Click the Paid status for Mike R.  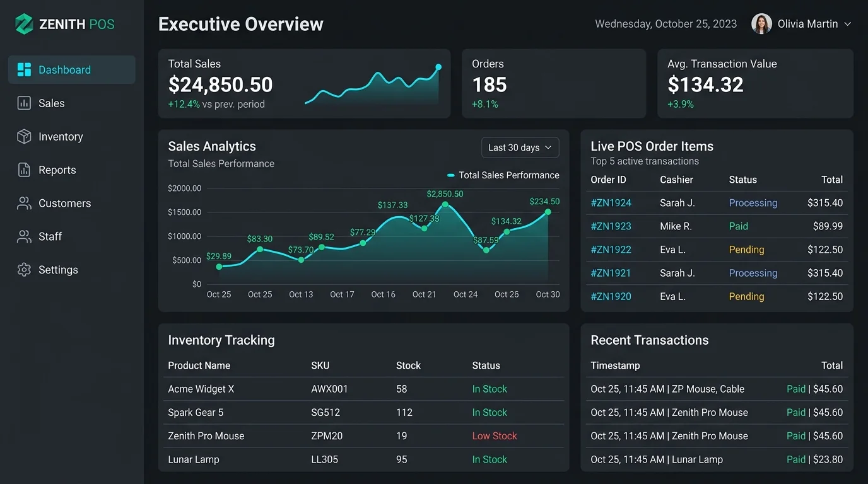click(739, 226)
